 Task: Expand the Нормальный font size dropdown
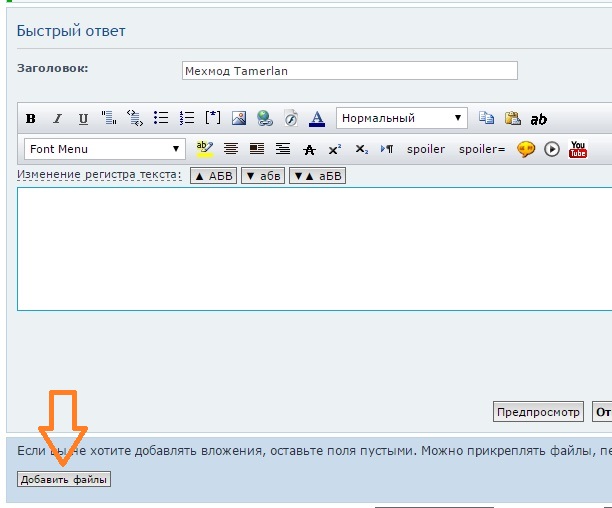(402, 118)
